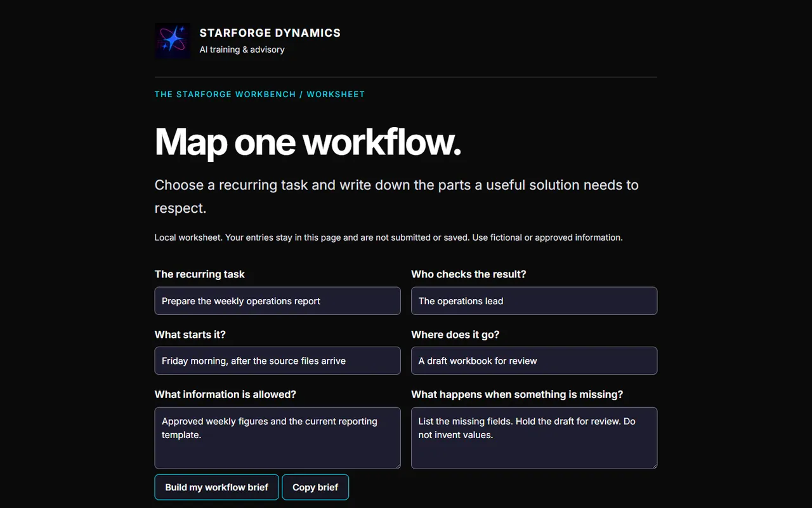Select the 'What starts it?' input field
Image resolution: width=812 pixels, height=508 pixels.
[x=278, y=361]
